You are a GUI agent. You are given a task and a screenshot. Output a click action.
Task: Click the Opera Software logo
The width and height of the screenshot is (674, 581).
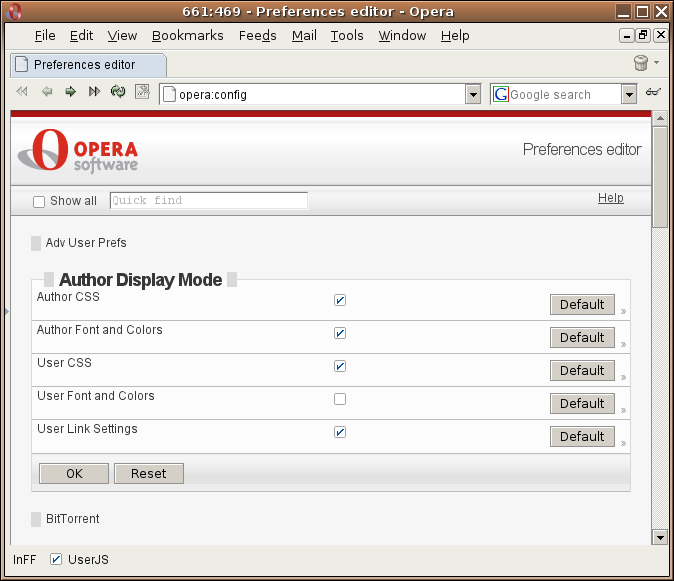pos(78,151)
